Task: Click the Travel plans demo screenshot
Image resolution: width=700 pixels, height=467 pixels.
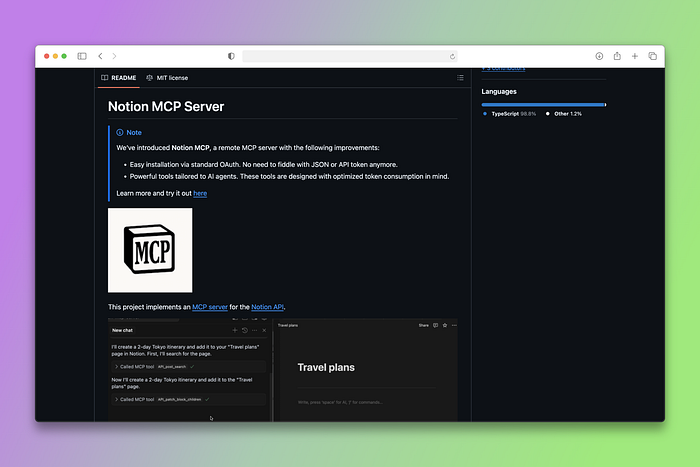Action: point(283,370)
